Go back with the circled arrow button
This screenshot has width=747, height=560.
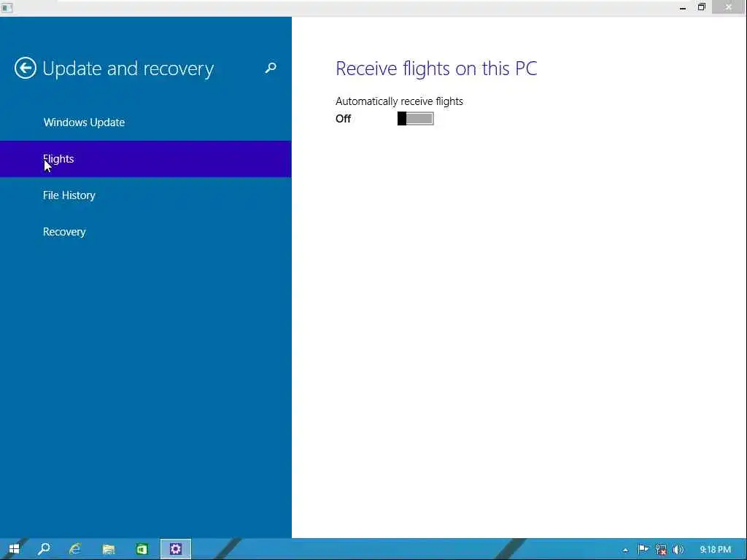(x=26, y=68)
